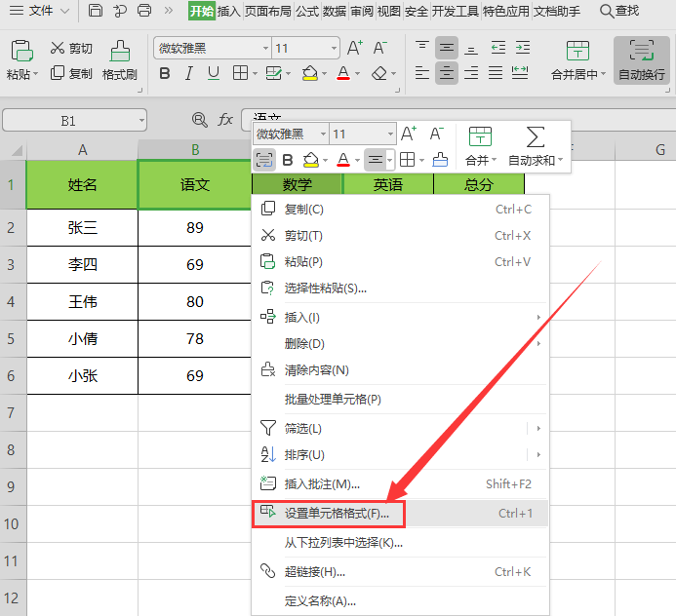676x616 pixels.
Task: Choose 插入批注(M) in context menu
Action: coord(400,484)
